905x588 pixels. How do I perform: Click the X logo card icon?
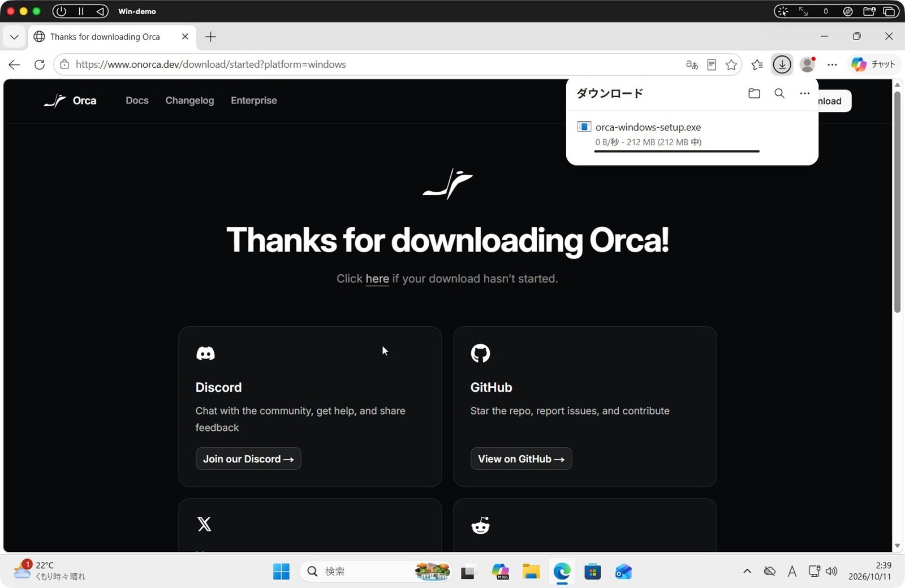pos(204,524)
